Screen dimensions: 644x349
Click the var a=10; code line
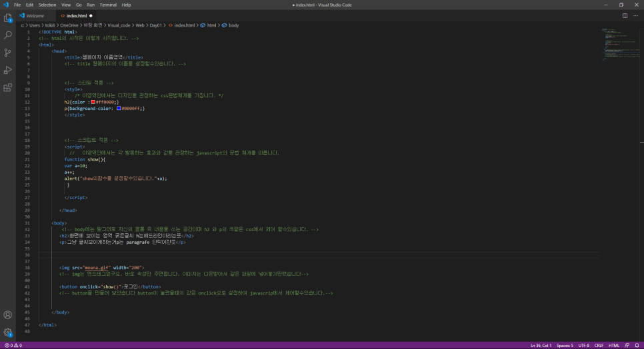[75, 166]
